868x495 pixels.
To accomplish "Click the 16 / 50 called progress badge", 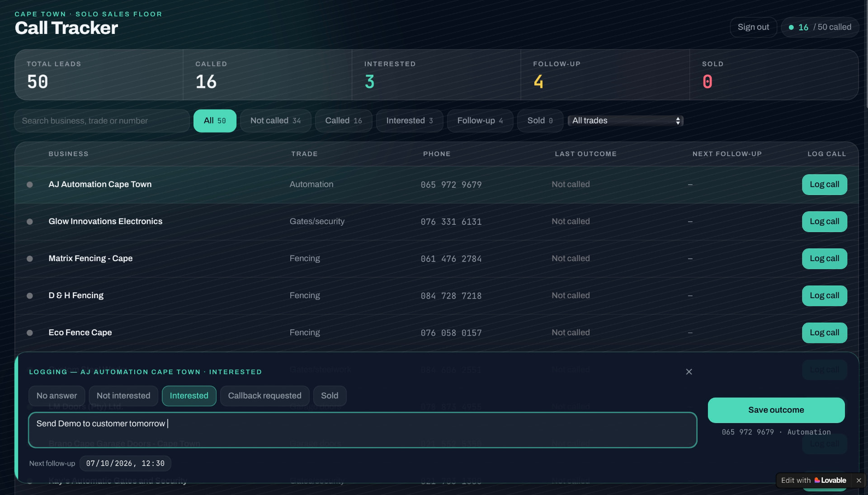I will tap(820, 27).
